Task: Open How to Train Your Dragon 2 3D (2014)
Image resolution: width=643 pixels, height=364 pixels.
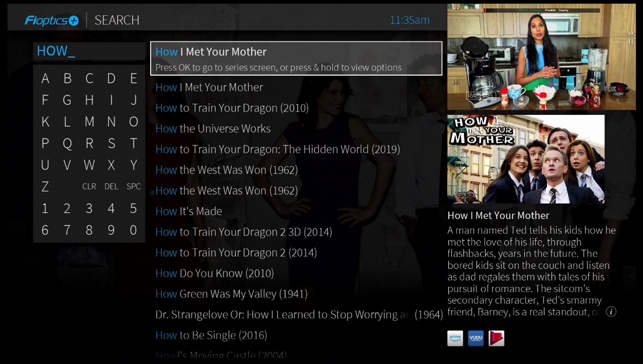Action: 243,232
